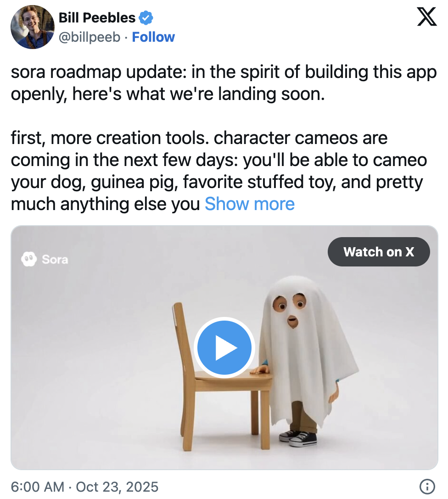Play the Sora ghost video
This screenshot has height=499, width=448.
click(x=224, y=348)
